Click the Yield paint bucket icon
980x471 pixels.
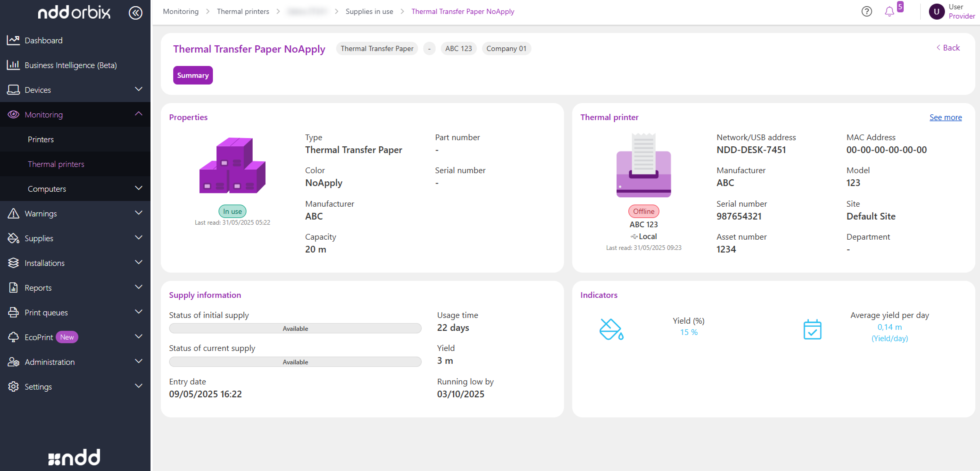pos(611,329)
